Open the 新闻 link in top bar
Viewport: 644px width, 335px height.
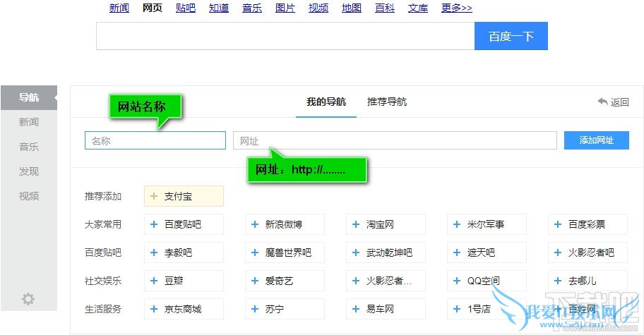[x=119, y=8]
